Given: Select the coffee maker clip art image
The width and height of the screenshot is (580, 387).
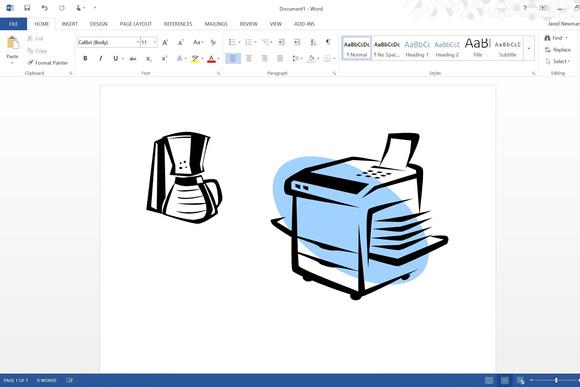Looking at the screenshot, I should pos(184,178).
